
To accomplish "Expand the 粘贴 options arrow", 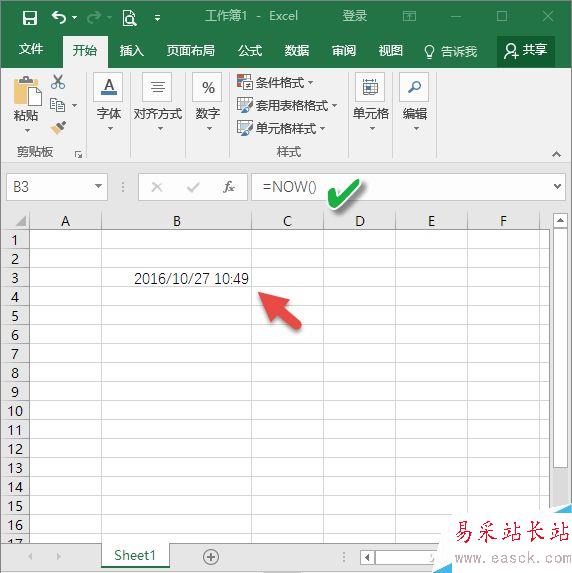I will pyautogui.click(x=27, y=130).
